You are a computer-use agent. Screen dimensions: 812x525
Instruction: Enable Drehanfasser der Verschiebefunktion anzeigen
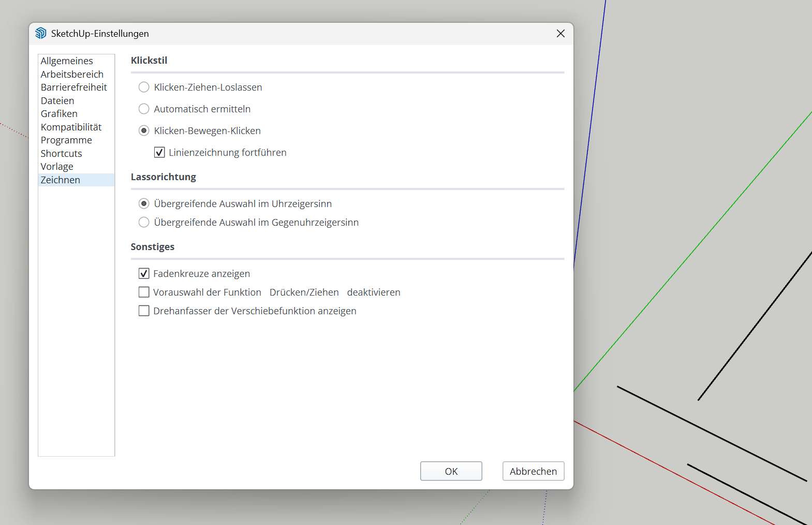tap(144, 311)
